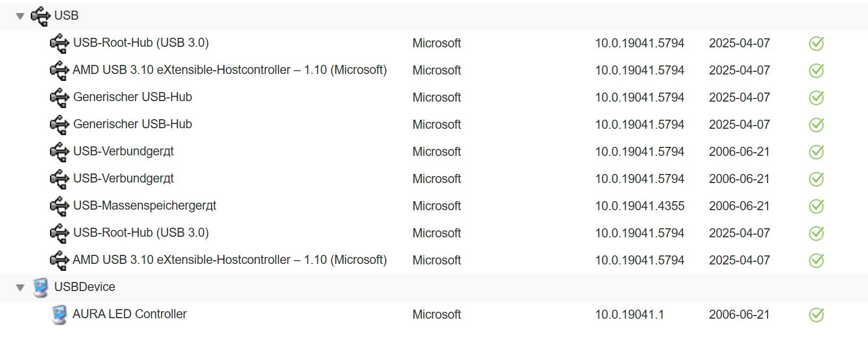Select the first AMD USB 3.10 eXtensible-Hostcontroller entry
Viewport: 868px width, 340px height.
(x=230, y=70)
